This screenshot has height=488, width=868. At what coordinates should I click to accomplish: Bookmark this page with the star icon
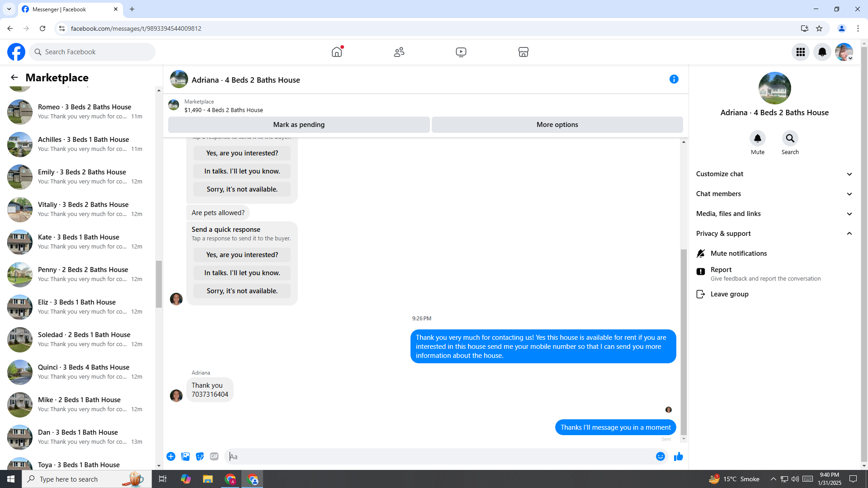click(819, 28)
